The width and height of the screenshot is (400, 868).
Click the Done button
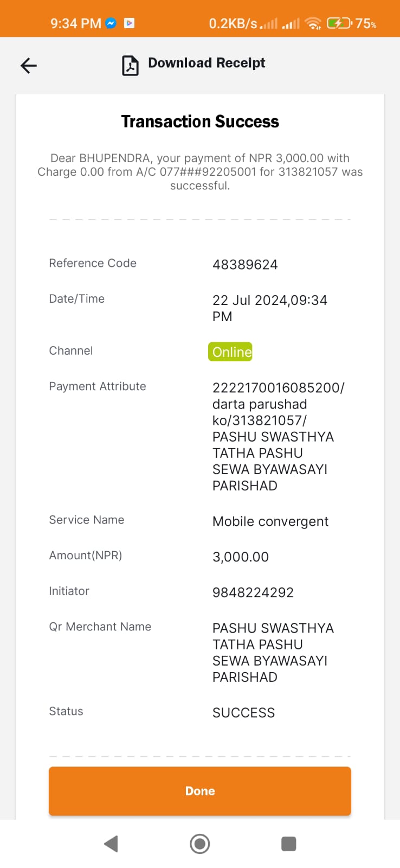[x=200, y=791]
